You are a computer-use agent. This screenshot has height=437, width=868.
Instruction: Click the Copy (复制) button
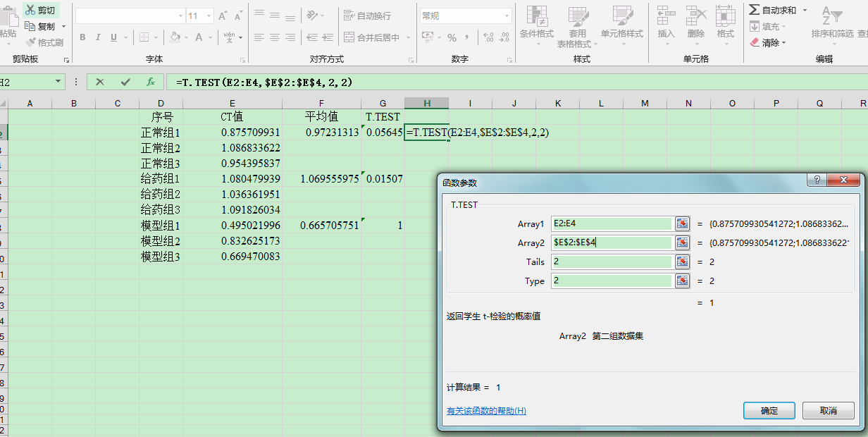pyautogui.click(x=39, y=27)
